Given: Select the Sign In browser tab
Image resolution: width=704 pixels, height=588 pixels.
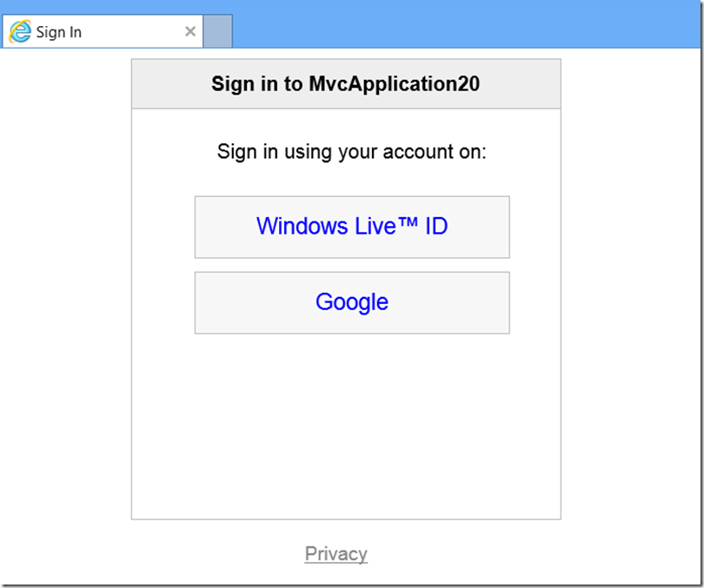Looking at the screenshot, I should (x=103, y=31).
